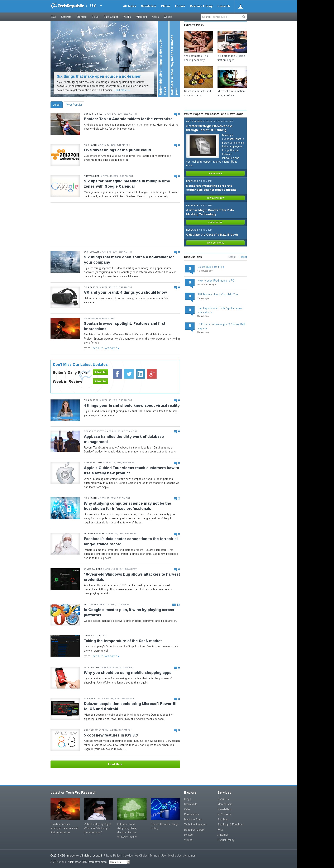Open the Select Site dropdown in footer

(x=119, y=862)
